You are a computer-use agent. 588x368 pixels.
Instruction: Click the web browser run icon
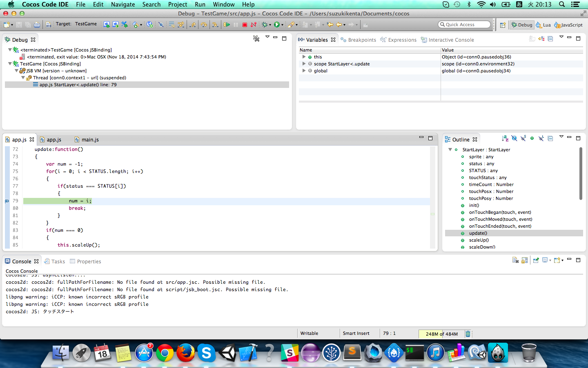click(x=150, y=25)
